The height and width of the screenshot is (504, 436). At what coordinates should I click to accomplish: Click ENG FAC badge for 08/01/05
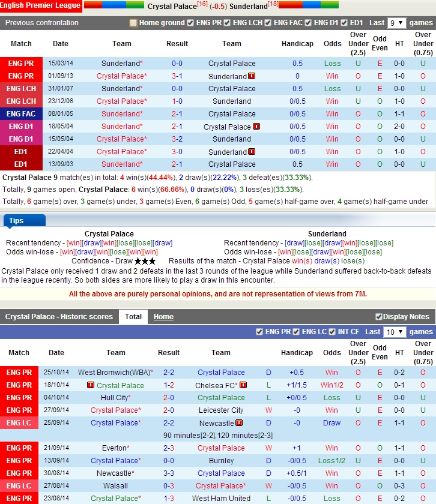(21, 114)
